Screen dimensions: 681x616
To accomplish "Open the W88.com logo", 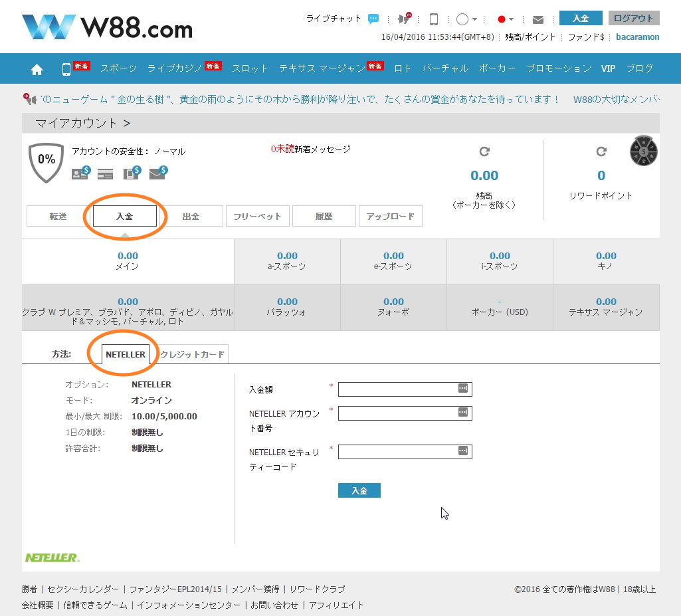I will (107, 27).
